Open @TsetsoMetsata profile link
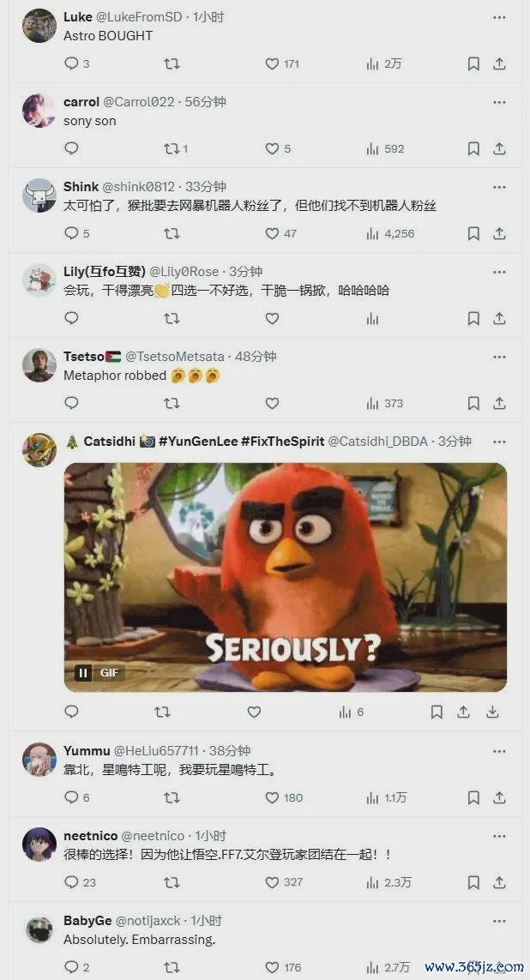Screen dimensions: 530x980 tap(175, 357)
